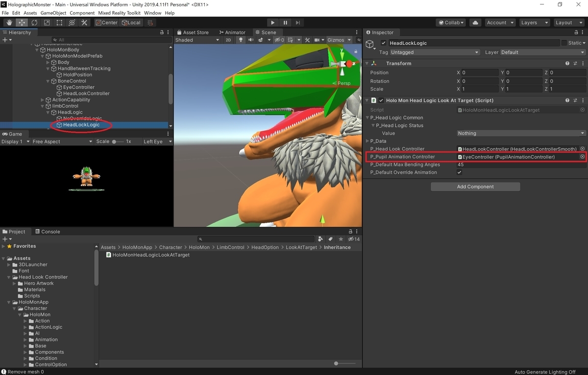Screen dimensions: 588x375
Task: Open the Layer Default dropdown
Action: click(x=542, y=52)
